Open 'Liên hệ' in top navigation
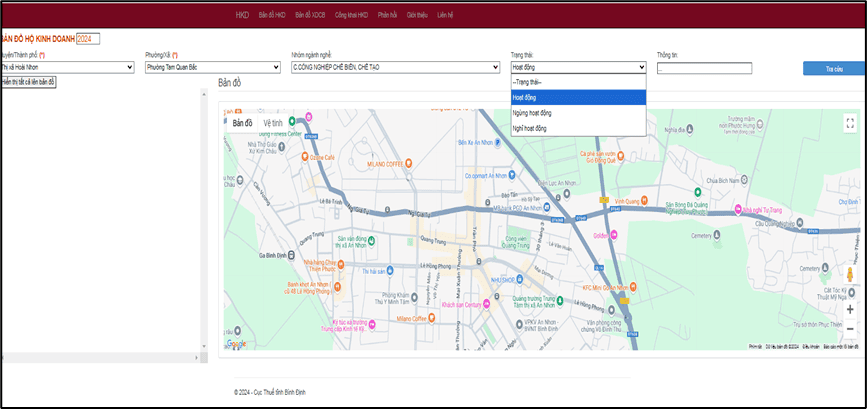 445,16
